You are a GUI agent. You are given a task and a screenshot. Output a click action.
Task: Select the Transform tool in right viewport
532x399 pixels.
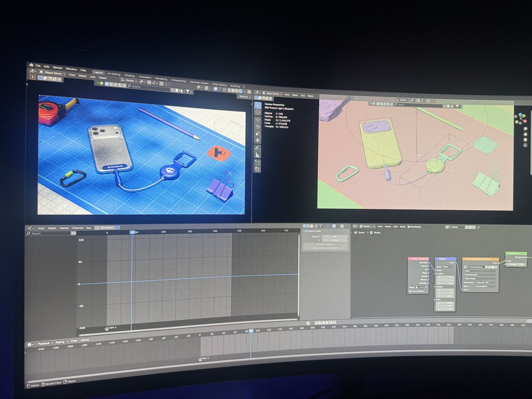[x=258, y=140]
